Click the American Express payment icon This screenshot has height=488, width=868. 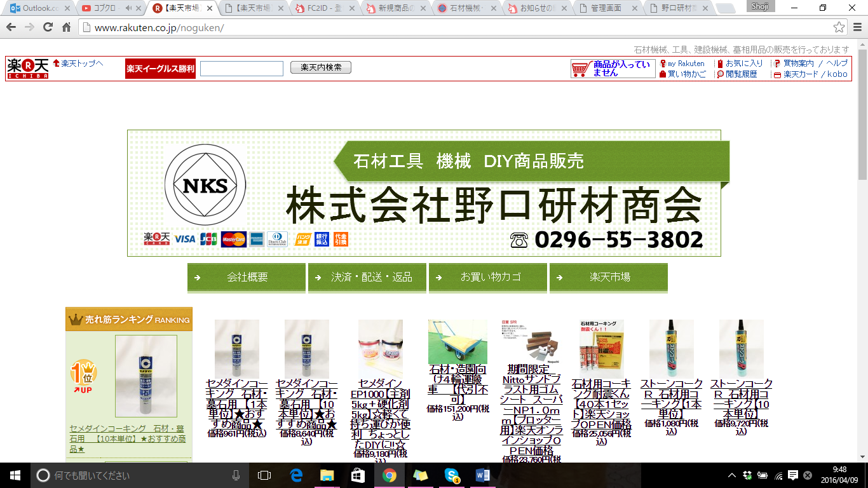click(257, 240)
